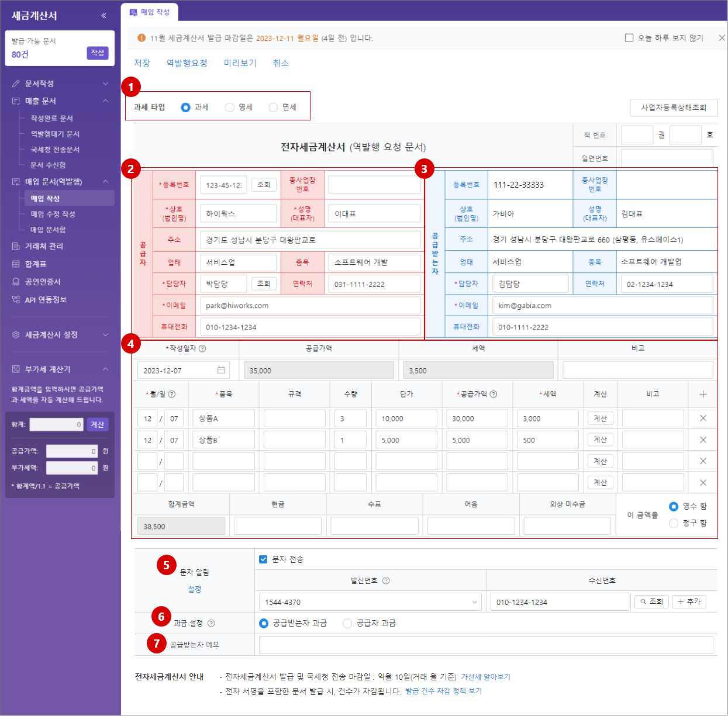
Task: Click the 세금계산서 설정 gear icon
Action: (16, 335)
